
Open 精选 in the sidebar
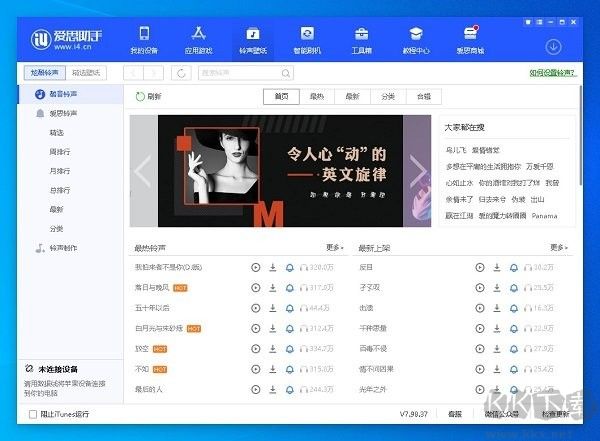(56, 133)
